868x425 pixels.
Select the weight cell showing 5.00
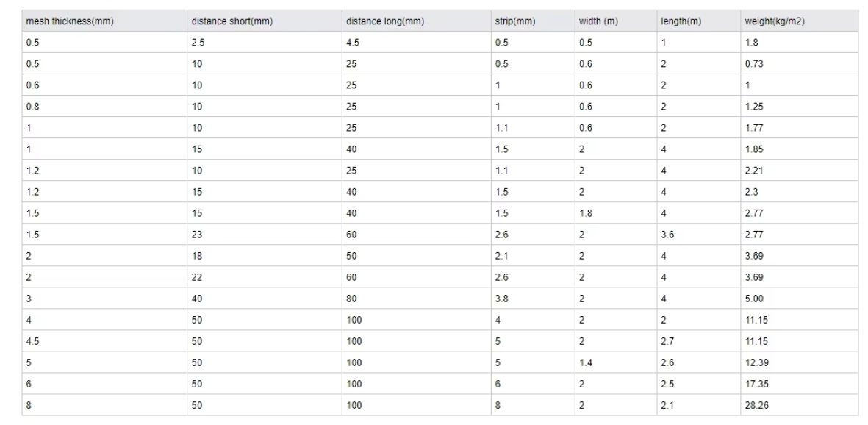pyautogui.click(x=800, y=299)
